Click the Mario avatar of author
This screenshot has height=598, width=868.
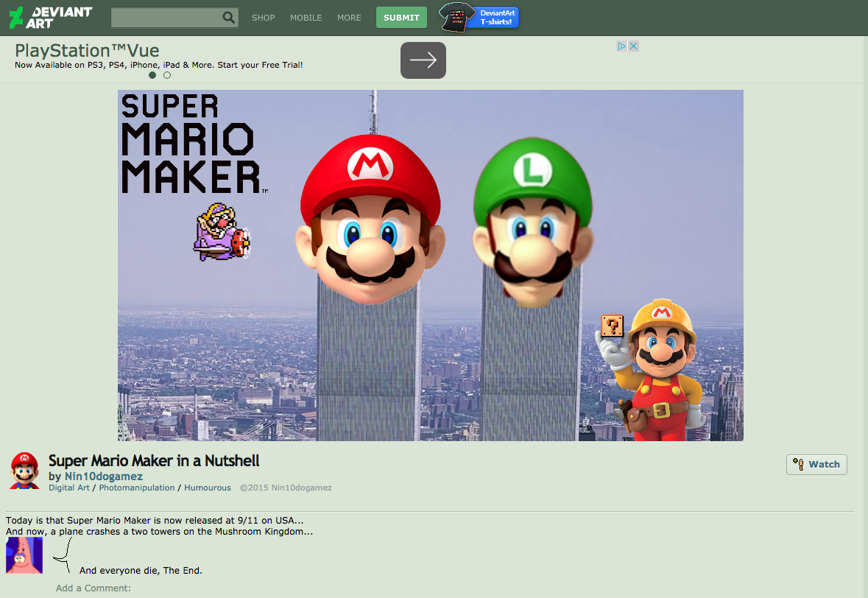[24, 471]
